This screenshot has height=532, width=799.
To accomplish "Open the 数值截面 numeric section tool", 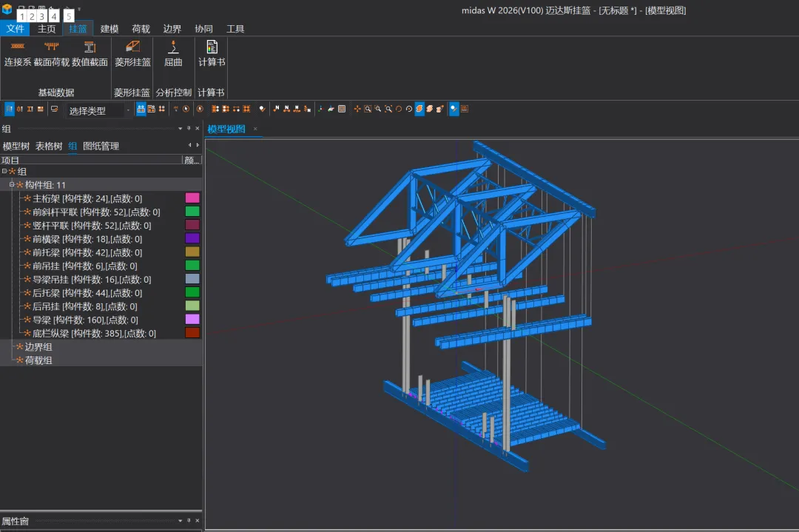I will click(x=90, y=54).
